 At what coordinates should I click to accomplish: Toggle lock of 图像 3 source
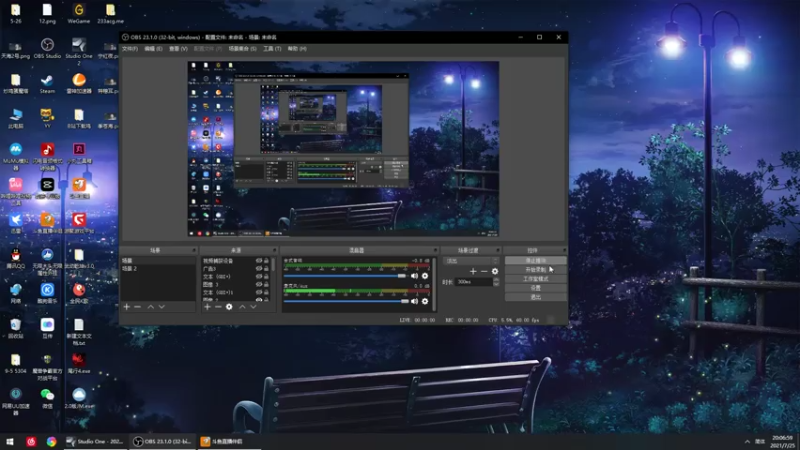coord(266,285)
